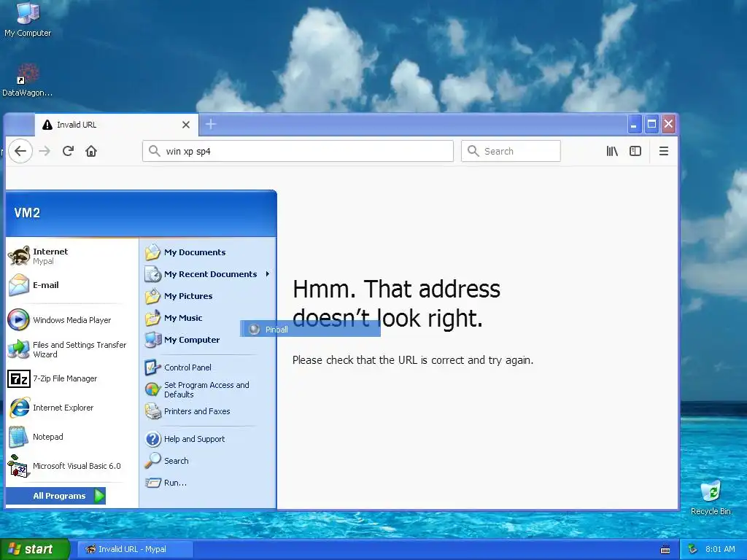Click the Start button
This screenshot has width=747, height=560.
[x=35, y=549]
